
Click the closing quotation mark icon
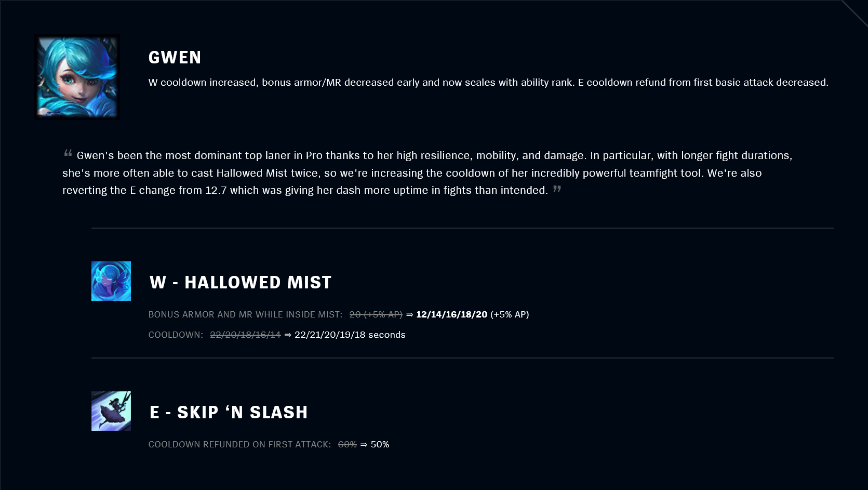(x=557, y=189)
